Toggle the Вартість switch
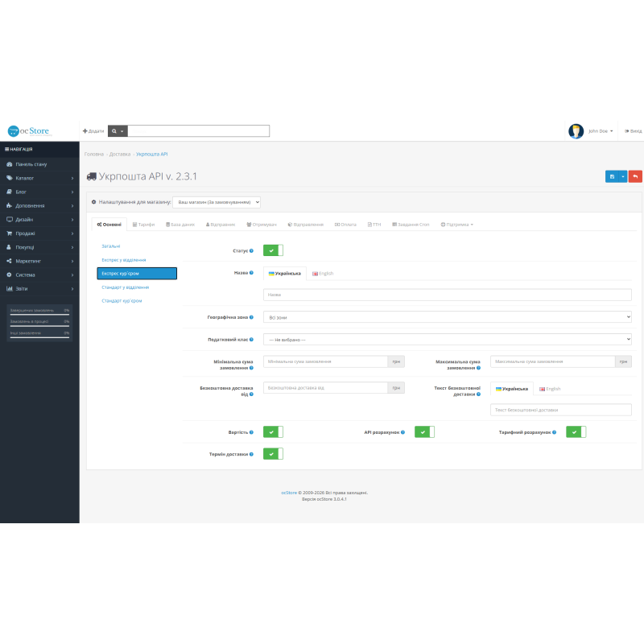 coord(273,431)
